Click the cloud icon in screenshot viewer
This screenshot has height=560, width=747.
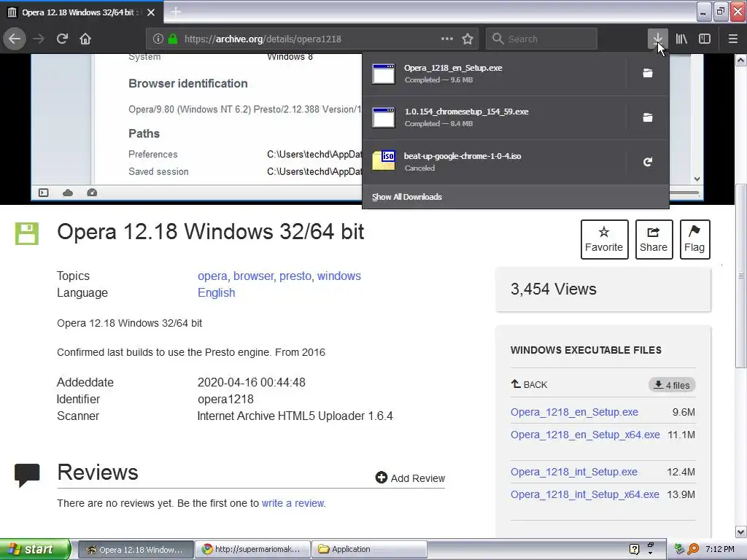[x=68, y=192]
